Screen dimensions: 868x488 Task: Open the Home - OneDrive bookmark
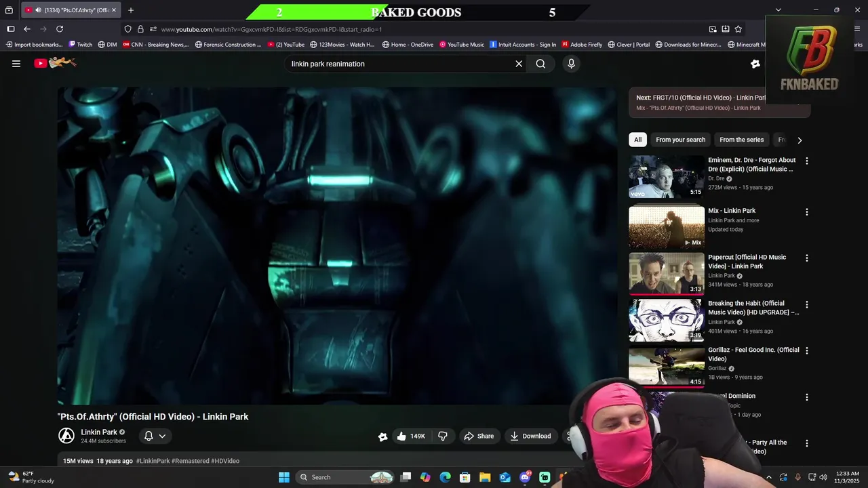(408, 45)
